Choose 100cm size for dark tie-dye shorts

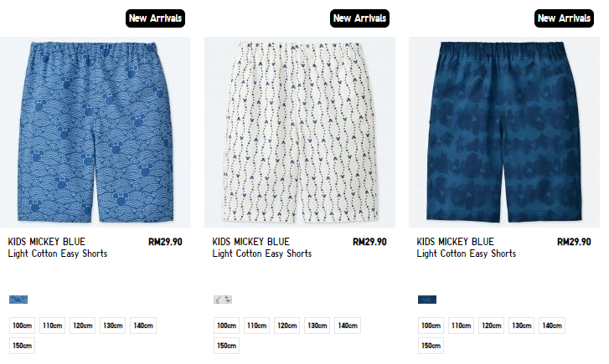[x=431, y=326]
